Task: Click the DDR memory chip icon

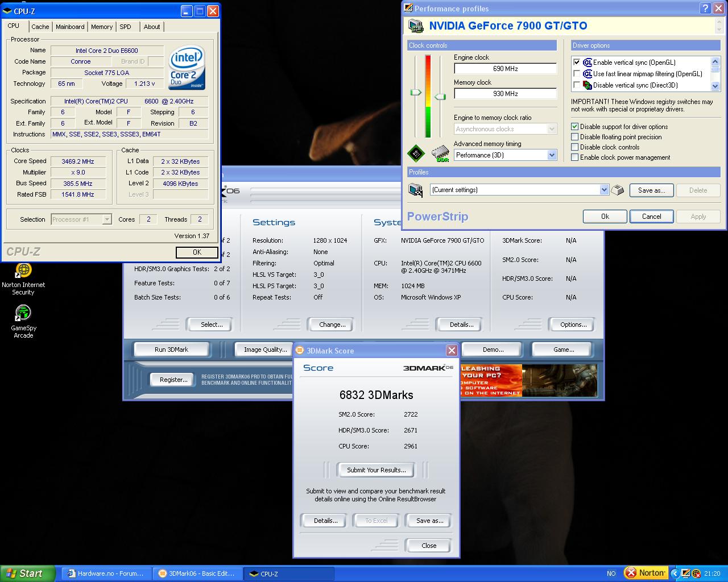Action: (440, 153)
